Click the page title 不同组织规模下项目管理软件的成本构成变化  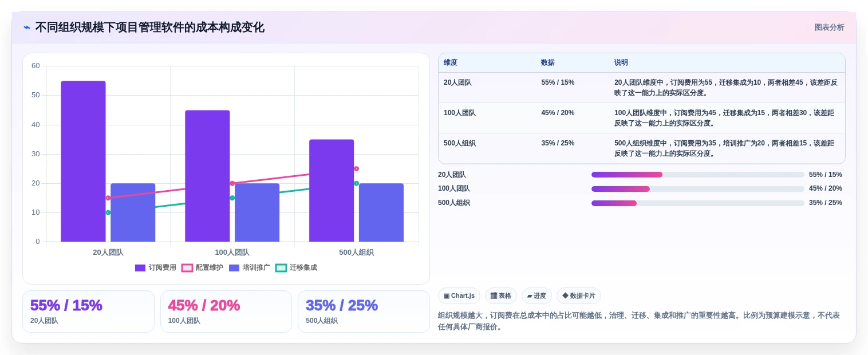[150, 27]
